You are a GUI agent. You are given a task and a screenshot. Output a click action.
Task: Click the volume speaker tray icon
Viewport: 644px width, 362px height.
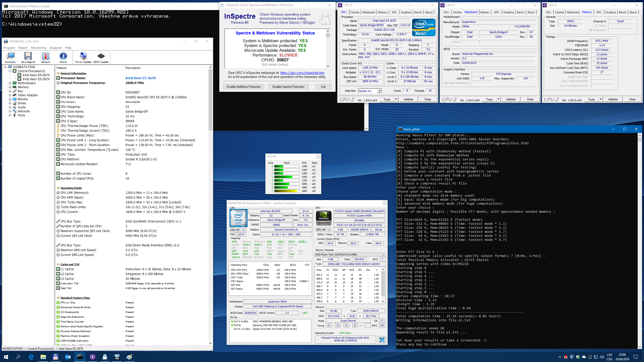(602, 357)
